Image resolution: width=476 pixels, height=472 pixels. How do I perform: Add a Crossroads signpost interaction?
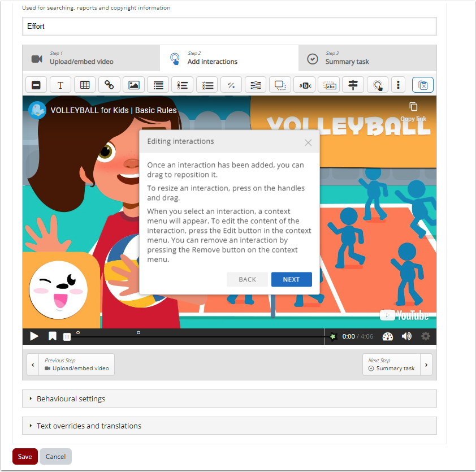click(353, 85)
